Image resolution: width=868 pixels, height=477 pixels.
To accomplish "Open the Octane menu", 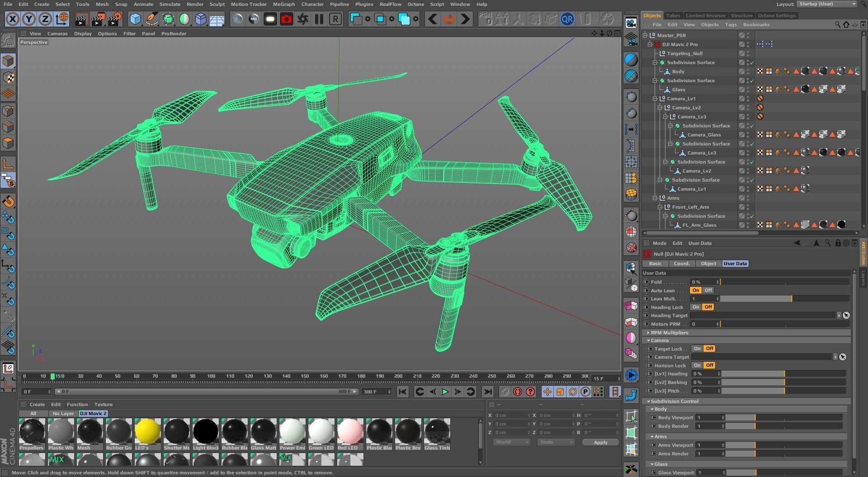I will pyautogui.click(x=415, y=4).
